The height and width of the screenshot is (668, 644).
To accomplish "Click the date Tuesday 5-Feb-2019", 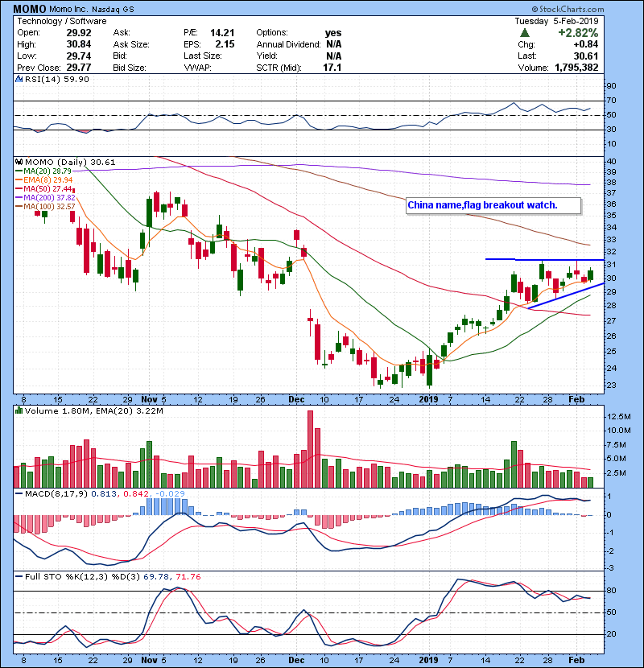I will (556, 21).
